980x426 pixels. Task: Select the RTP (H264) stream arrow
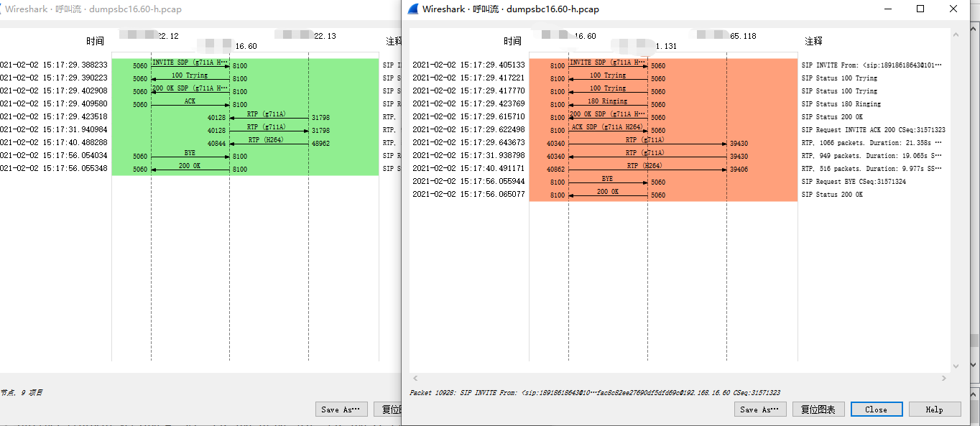[647, 169]
